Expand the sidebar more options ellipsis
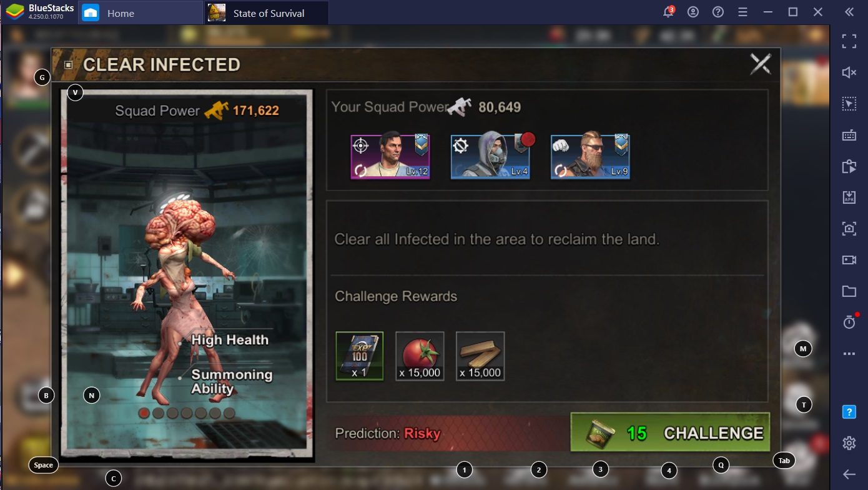This screenshot has width=868, height=490. click(x=849, y=354)
